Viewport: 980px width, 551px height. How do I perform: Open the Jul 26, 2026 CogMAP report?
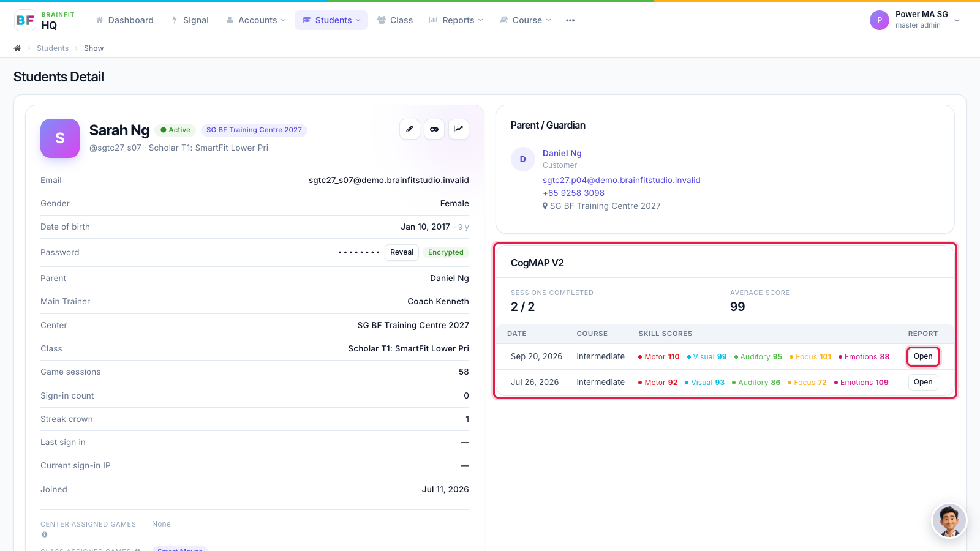coord(923,382)
